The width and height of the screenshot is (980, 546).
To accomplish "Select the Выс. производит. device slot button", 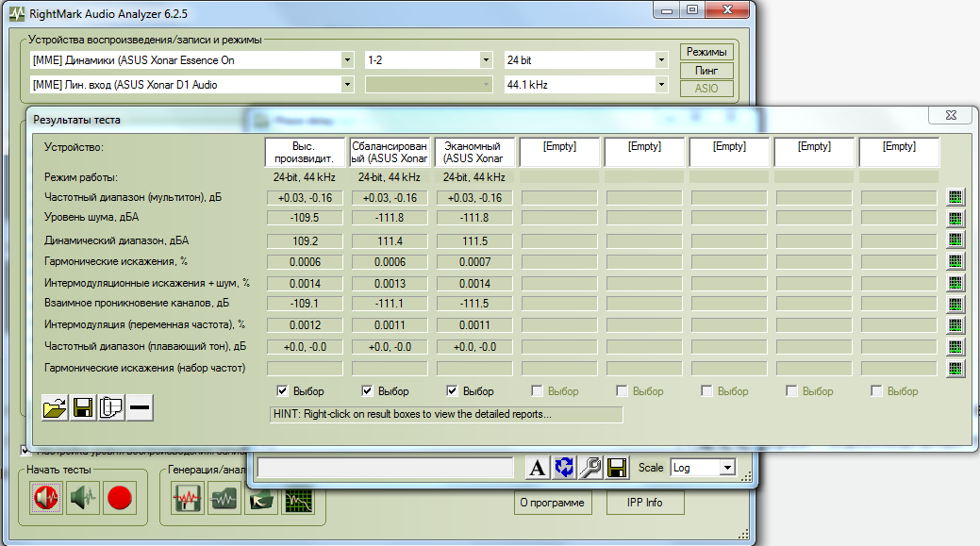I will pyautogui.click(x=305, y=153).
